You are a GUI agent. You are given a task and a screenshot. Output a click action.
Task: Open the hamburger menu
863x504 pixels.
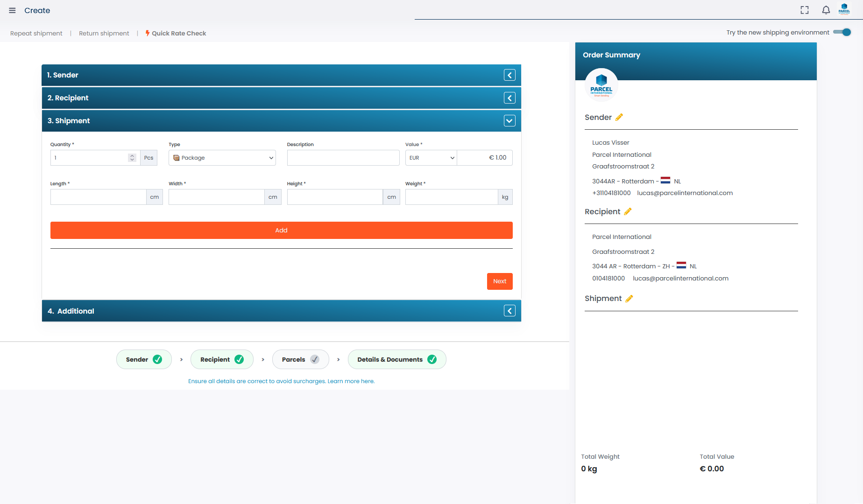coord(12,10)
